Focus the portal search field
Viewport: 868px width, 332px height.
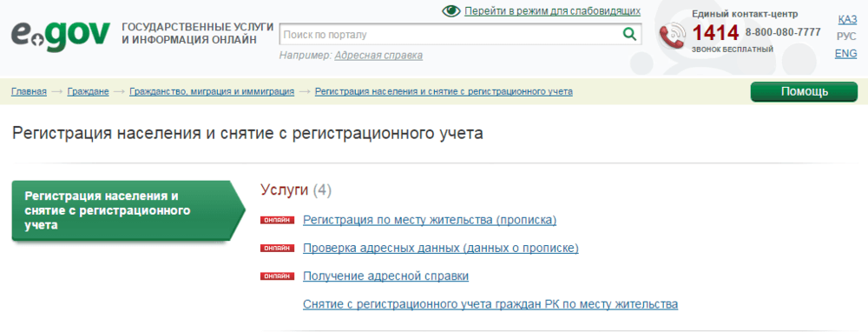[x=461, y=35]
